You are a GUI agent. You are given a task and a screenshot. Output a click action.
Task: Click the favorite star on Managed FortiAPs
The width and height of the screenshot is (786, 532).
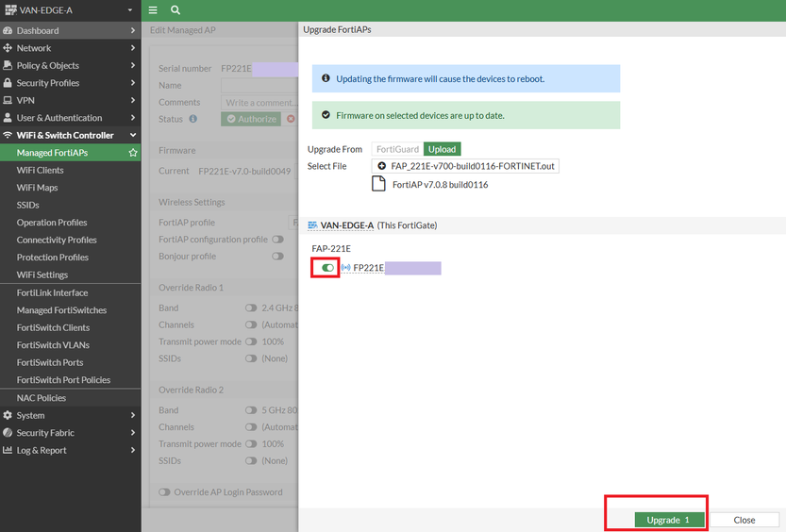click(x=133, y=153)
